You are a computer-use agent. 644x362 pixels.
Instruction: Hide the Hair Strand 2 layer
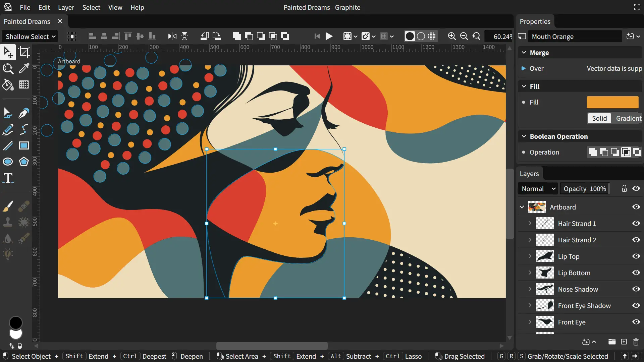(x=636, y=240)
